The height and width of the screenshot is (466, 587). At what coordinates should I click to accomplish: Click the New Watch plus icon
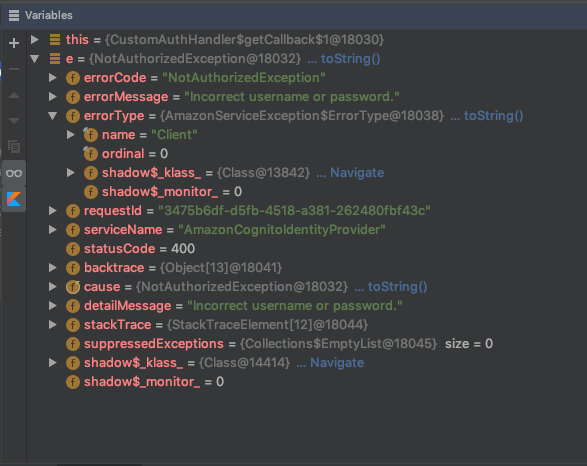click(x=14, y=43)
